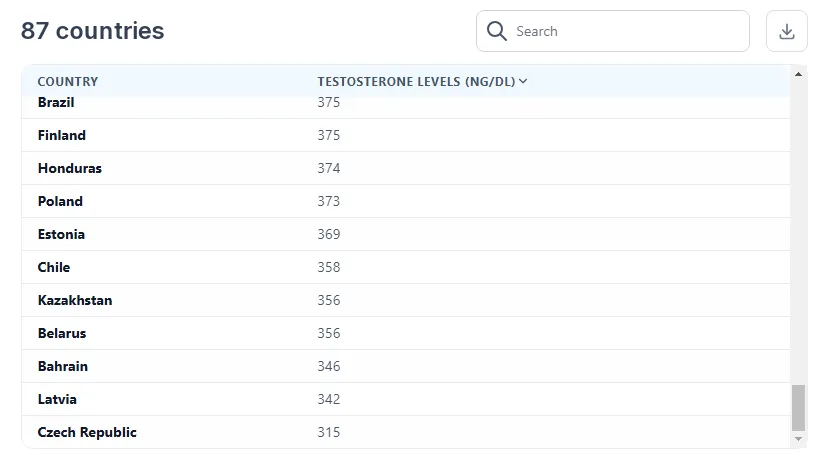Select the Belarus entry
The width and height of the screenshot is (827, 468).
(62, 333)
